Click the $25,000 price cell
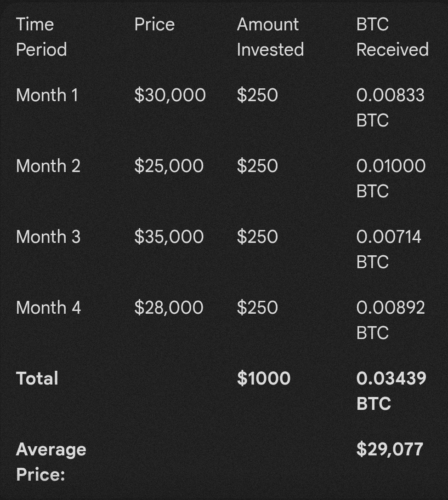This screenshot has width=448, height=500. click(x=169, y=166)
